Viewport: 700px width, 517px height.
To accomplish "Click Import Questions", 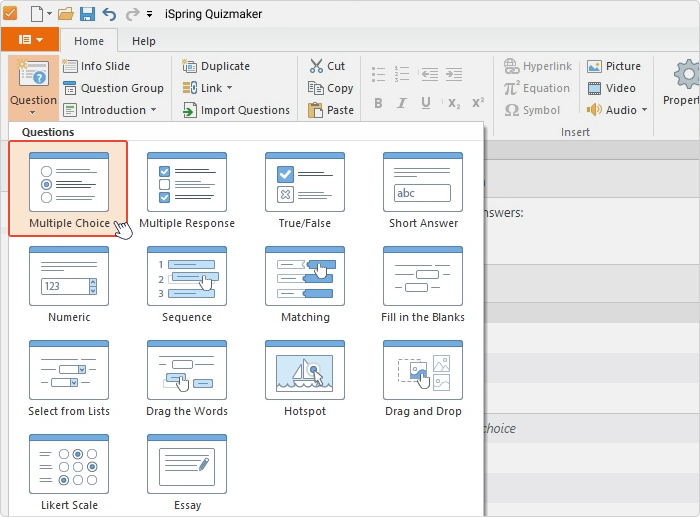I will [x=236, y=110].
